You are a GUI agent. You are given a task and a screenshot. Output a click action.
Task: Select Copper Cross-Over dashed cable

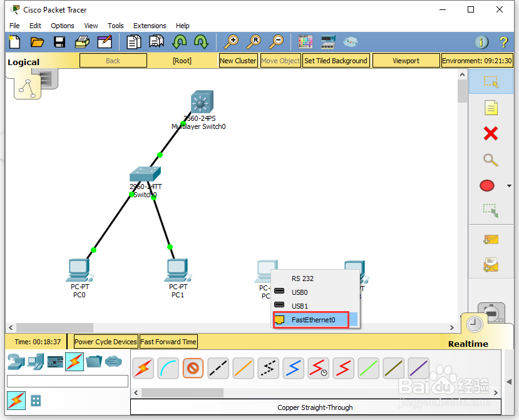coord(218,369)
